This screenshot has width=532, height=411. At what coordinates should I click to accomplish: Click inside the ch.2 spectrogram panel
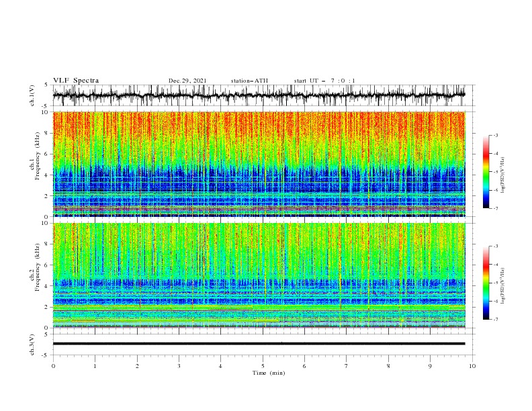259,275
